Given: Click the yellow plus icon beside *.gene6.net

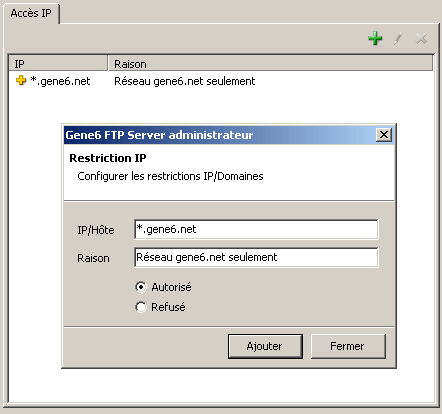Looking at the screenshot, I should click(x=21, y=80).
